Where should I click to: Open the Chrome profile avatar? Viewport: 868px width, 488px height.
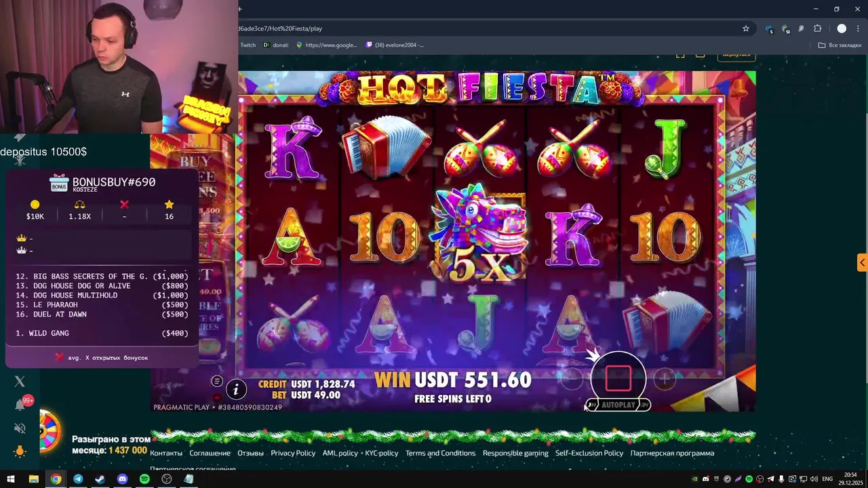[842, 28]
